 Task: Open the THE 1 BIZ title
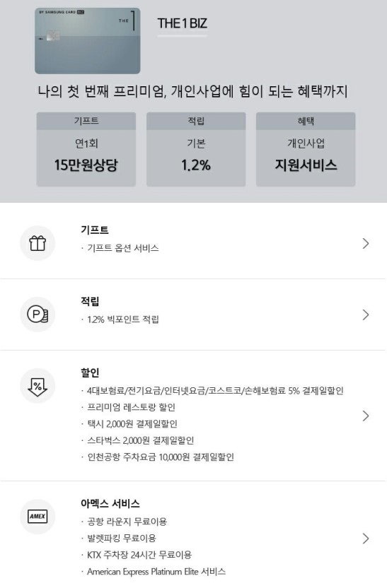[x=182, y=23]
